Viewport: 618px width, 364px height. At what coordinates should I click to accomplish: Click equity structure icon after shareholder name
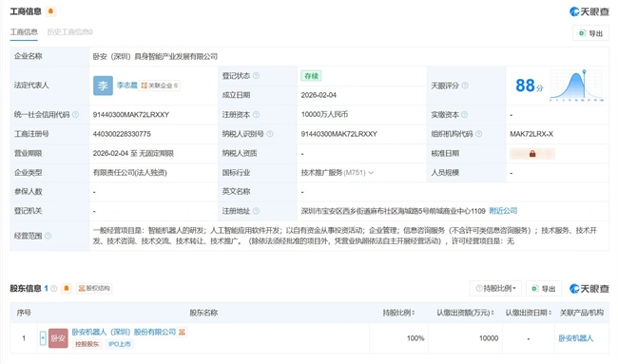pyautogui.click(x=182, y=333)
